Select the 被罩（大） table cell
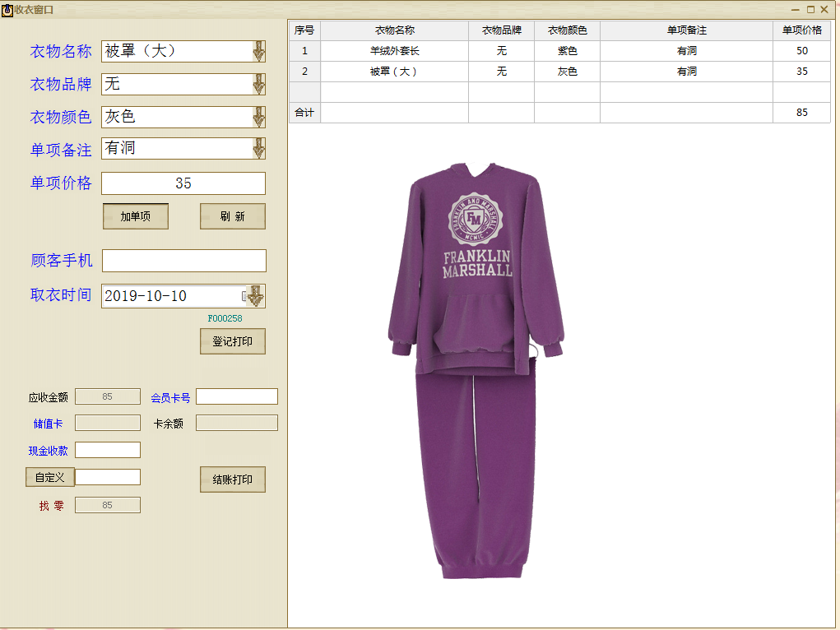The image size is (840, 630). point(394,72)
